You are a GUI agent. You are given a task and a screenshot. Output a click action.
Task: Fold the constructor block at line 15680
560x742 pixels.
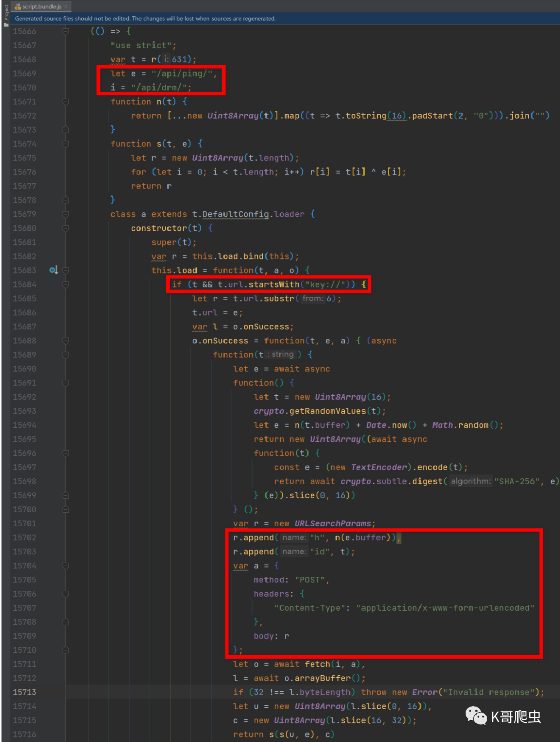(66, 228)
